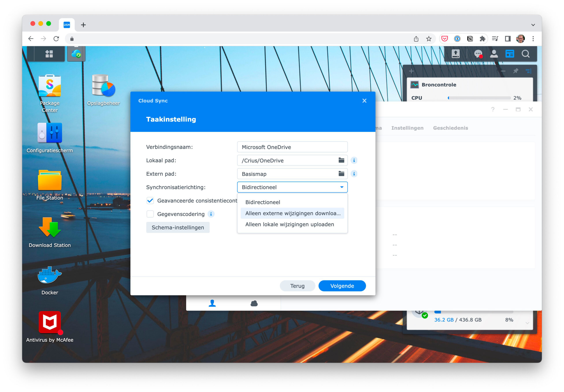564x392 pixels.
Task: Toggle the DSM widgets panel icon
Action: click(x=510, y=54)
